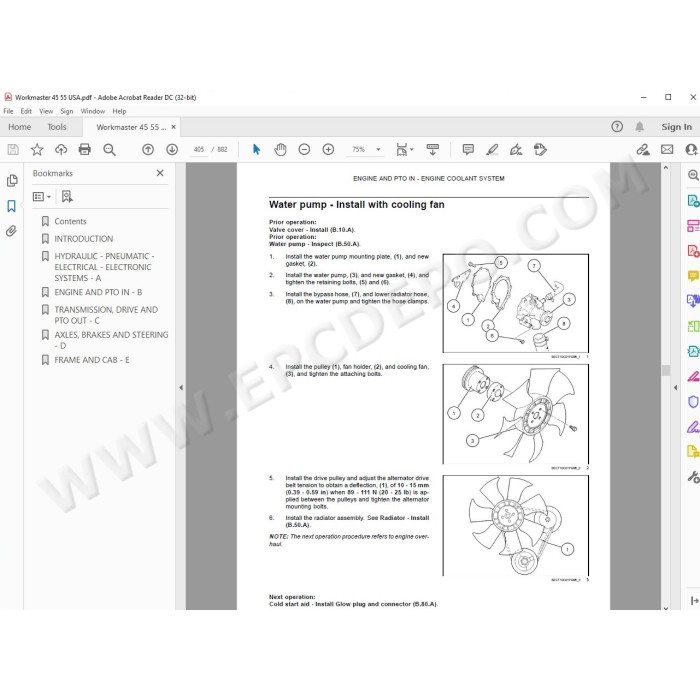Send file by email envelope icon
Image resolution: width=700 pixels, height=700 pixels.
pos(667,150)
